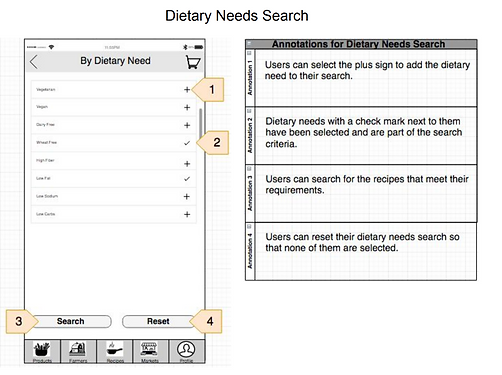Click the Reset button
Screen dimensions: 502x375
click(158, 321)
